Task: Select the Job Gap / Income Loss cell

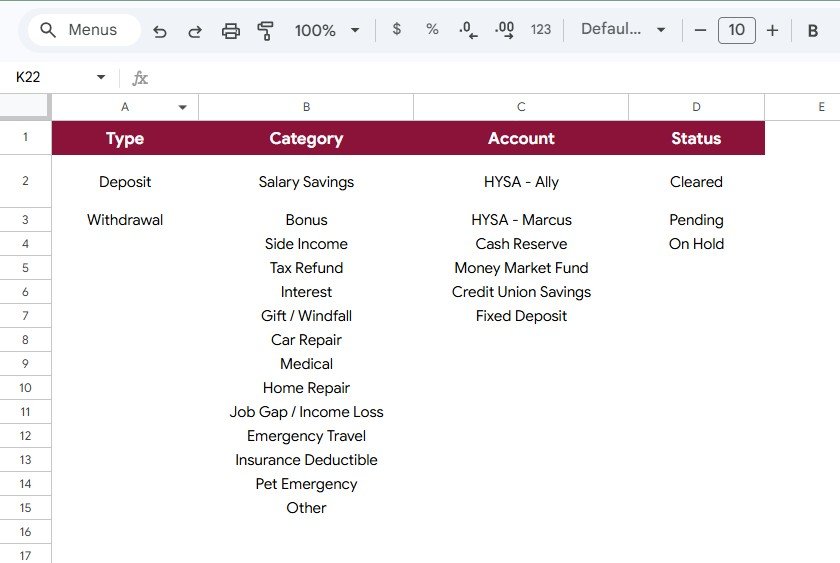Action: pyautogui.click(x=306, y=412)
